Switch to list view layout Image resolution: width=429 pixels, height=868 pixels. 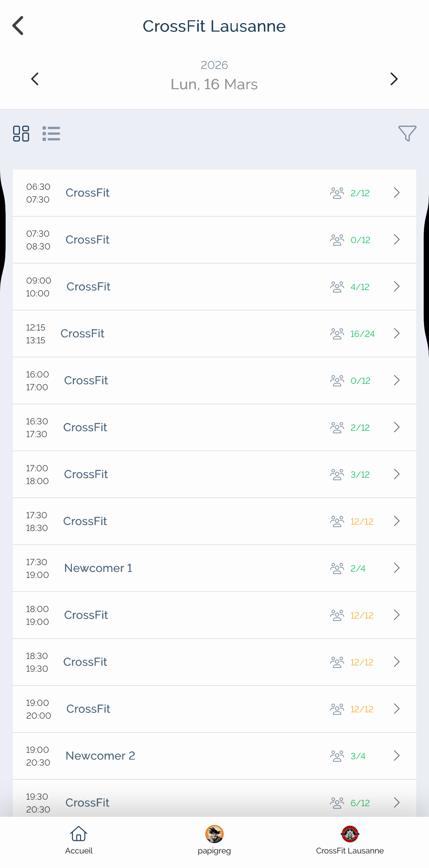click(51, 134)
